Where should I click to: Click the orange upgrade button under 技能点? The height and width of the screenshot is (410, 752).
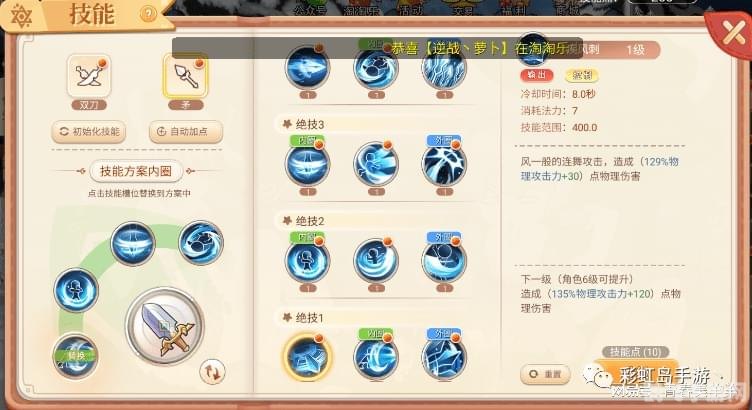click(x=635, y=373)
